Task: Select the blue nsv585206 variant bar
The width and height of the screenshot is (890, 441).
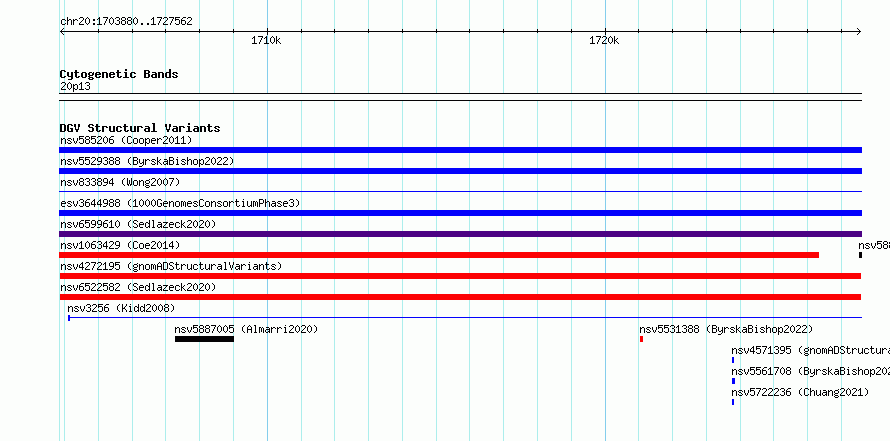Action: pos(460,150)
